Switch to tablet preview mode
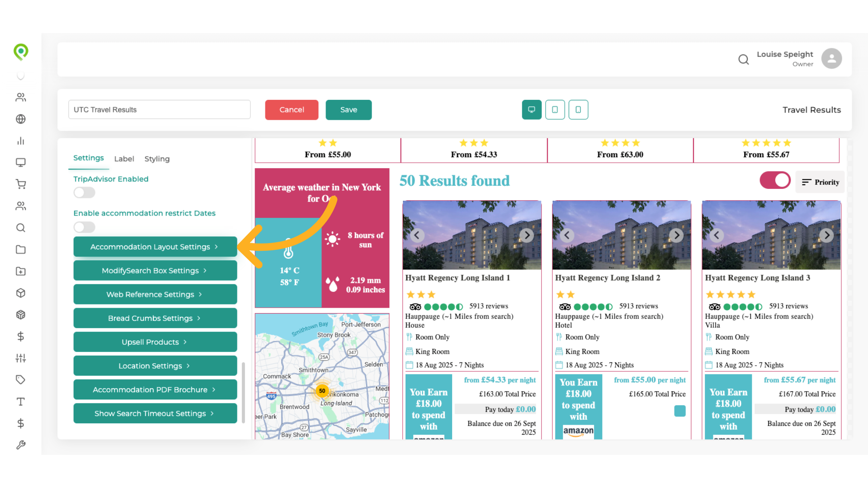Screen dimensions: 868x488 pos(555,110)
